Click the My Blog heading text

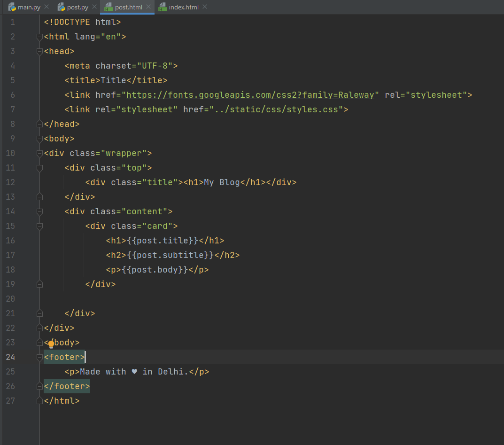tap(222, 182)
